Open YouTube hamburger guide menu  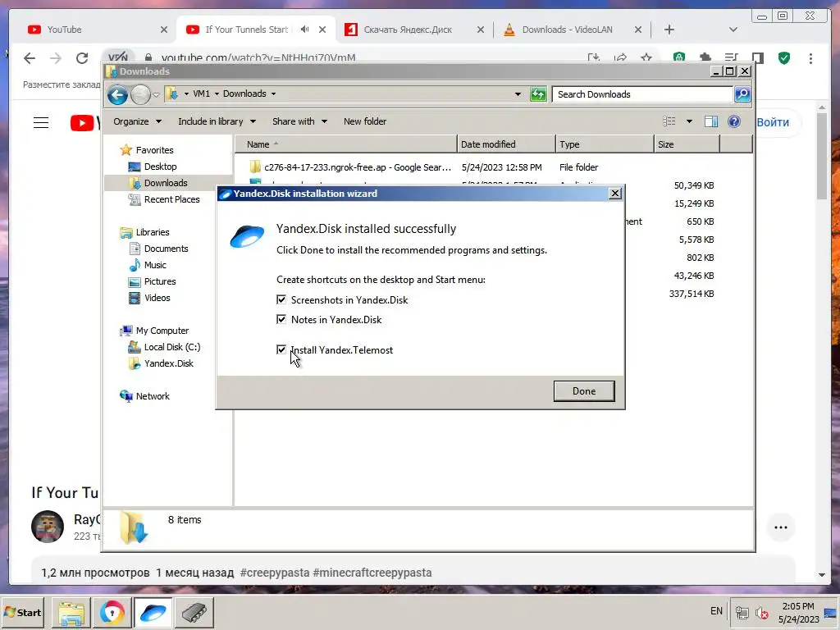point(41,123)
